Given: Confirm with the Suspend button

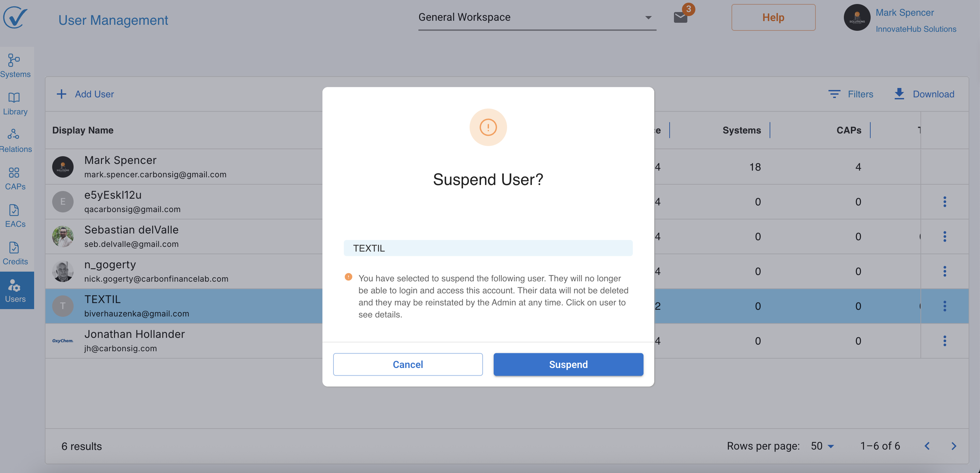Looking at the screenshot, I should coord(568,364).
